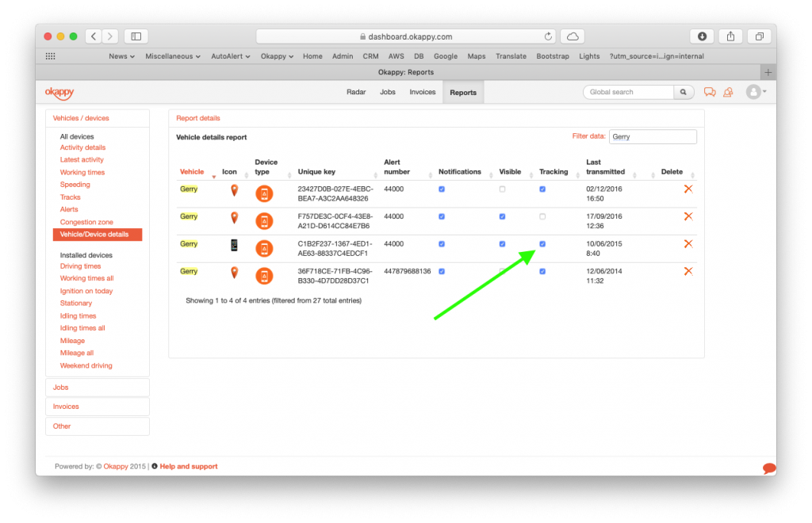Toggle Tracking checkbox for row C1B2F237
Viewport: 812px width, 523px height.
point(542,244)
